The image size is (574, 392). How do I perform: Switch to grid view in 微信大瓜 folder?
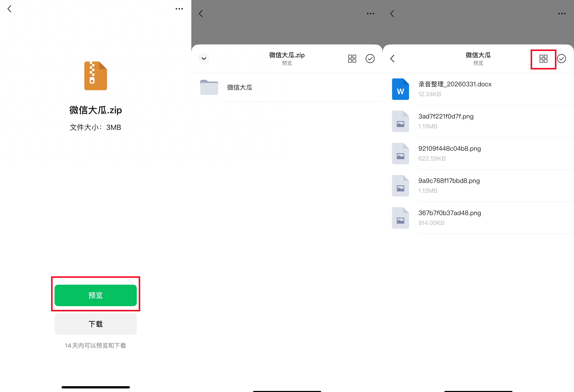543,59
